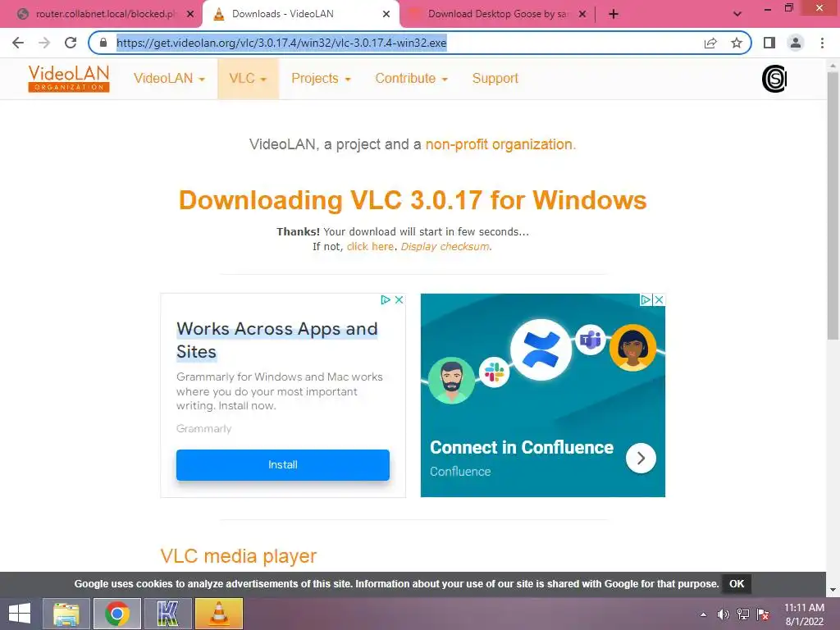
Task: Open the browser side panel
Action: 769,43
